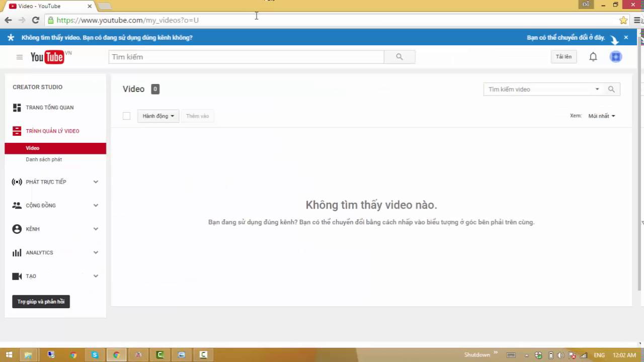
Task: Open Trình quản lý video section
Action: [52, 131]
